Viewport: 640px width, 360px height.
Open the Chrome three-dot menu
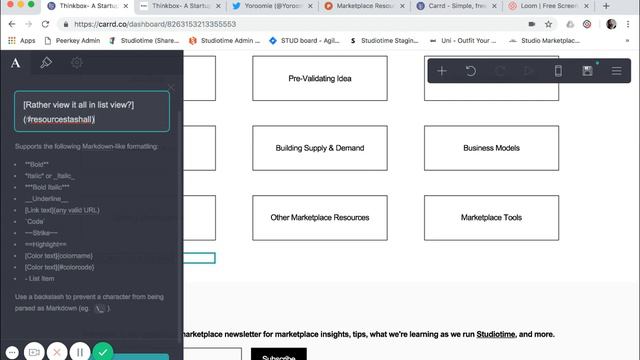coord(628,24)
